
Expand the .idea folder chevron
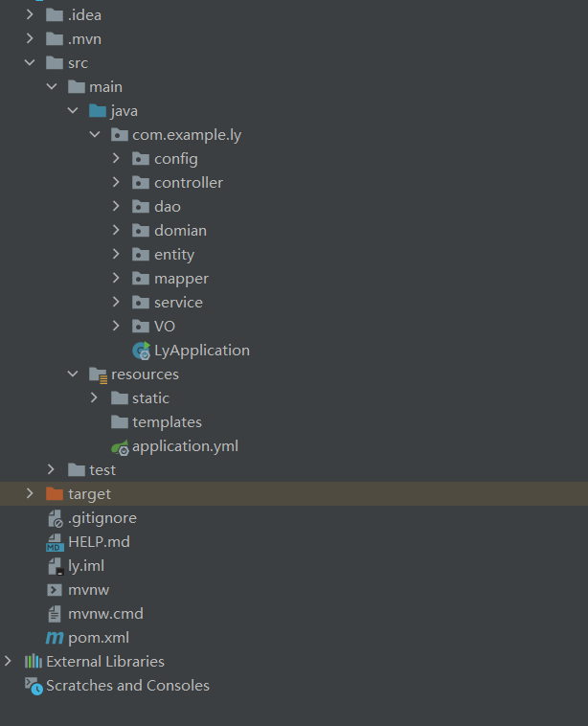pyautogui.click(x=30, y=14)
